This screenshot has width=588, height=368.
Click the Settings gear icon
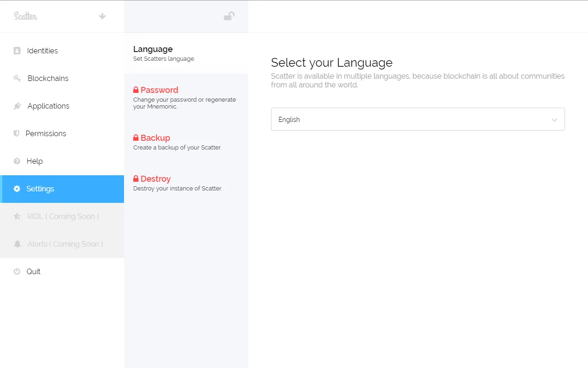click(x=17, y=189)
